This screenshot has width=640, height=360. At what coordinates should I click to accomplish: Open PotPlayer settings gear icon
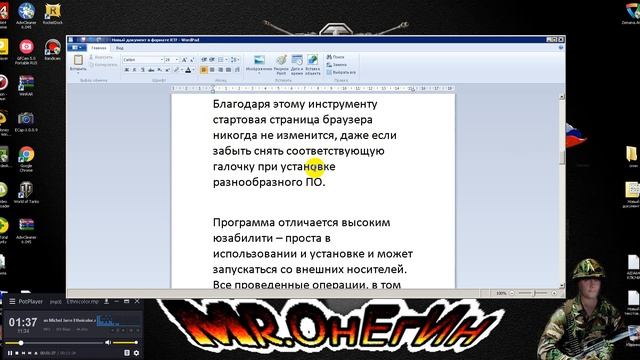(x=136, y=353)
